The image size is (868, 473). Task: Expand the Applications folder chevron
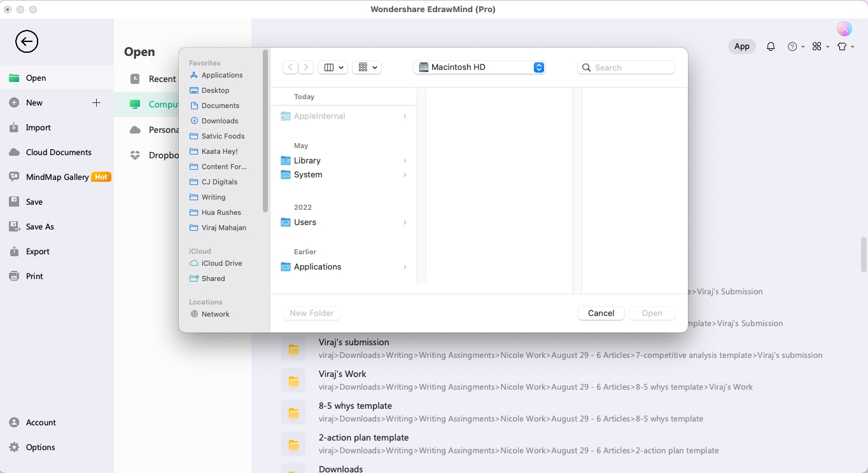(405, 267)
